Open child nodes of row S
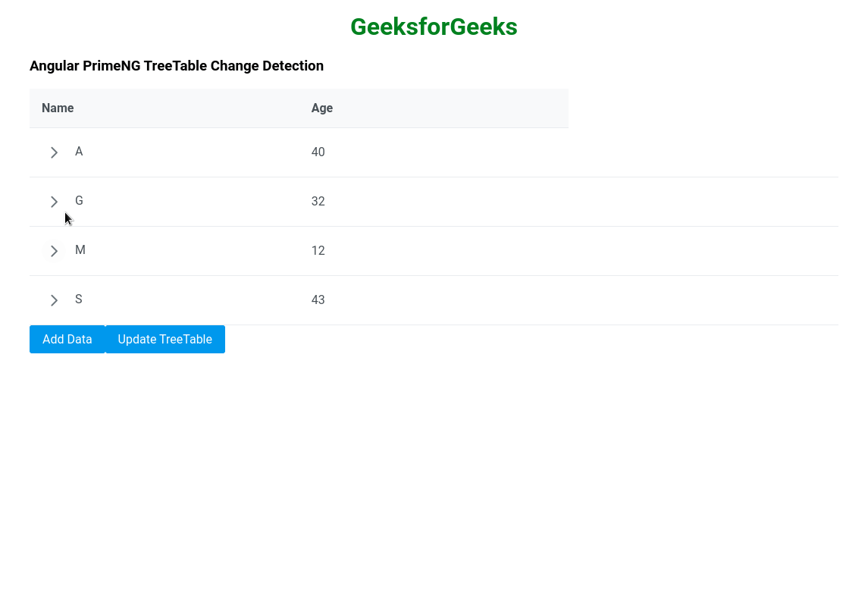 click(x=54, y=300)
